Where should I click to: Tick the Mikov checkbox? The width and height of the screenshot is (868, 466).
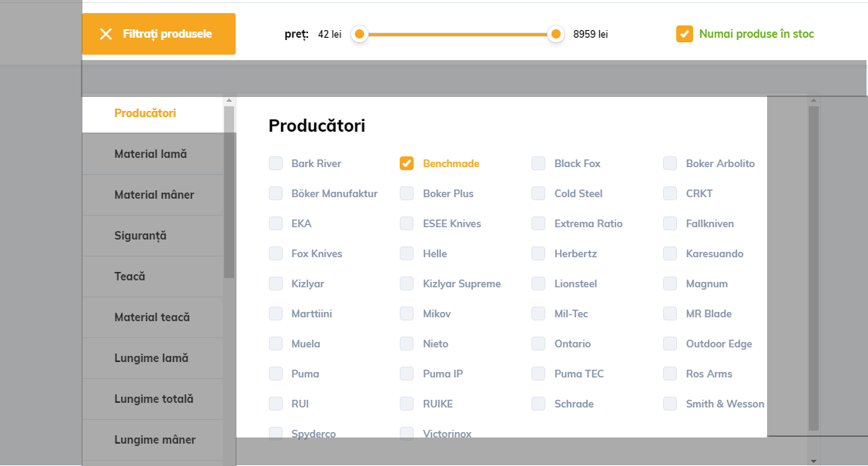click(x=407, y=313)
